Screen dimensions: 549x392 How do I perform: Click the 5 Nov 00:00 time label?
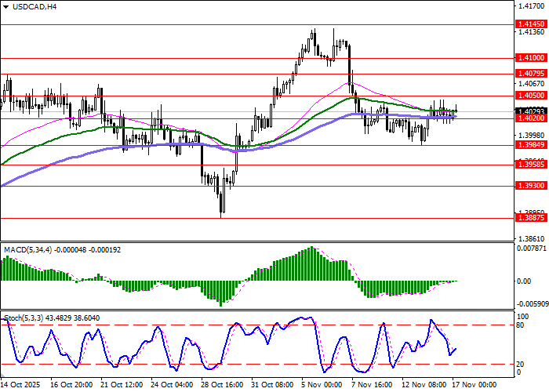[x=322, y=385]
